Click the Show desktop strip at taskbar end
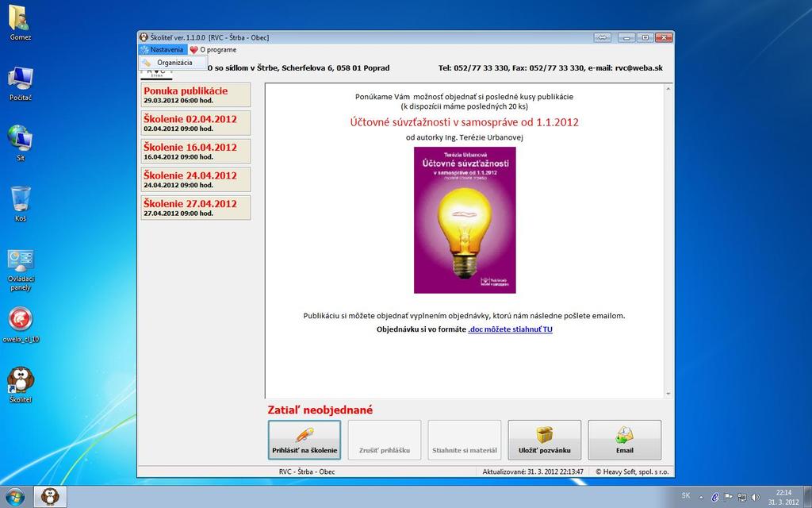Viewport: 812px width, 508px height. pos(807,497)
